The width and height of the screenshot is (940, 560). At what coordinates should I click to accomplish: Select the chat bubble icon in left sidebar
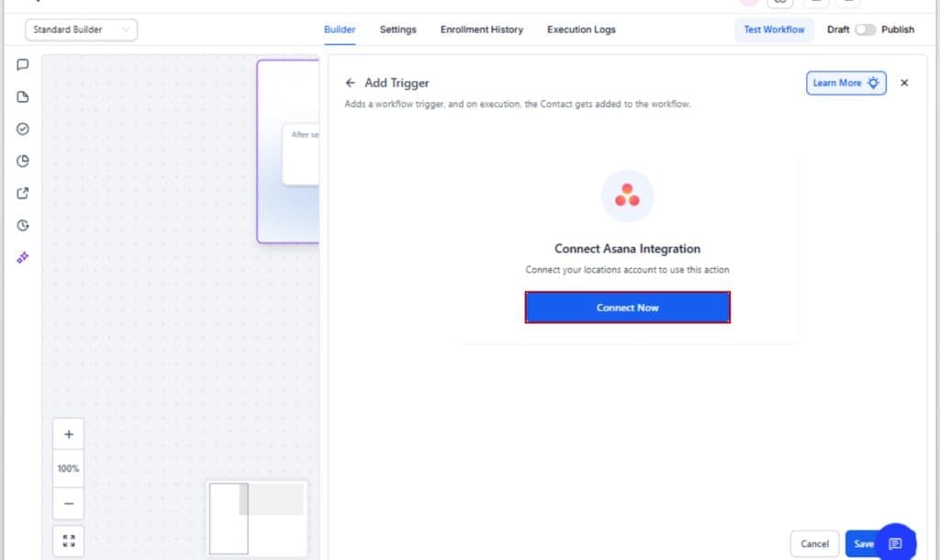click(22, 64)
